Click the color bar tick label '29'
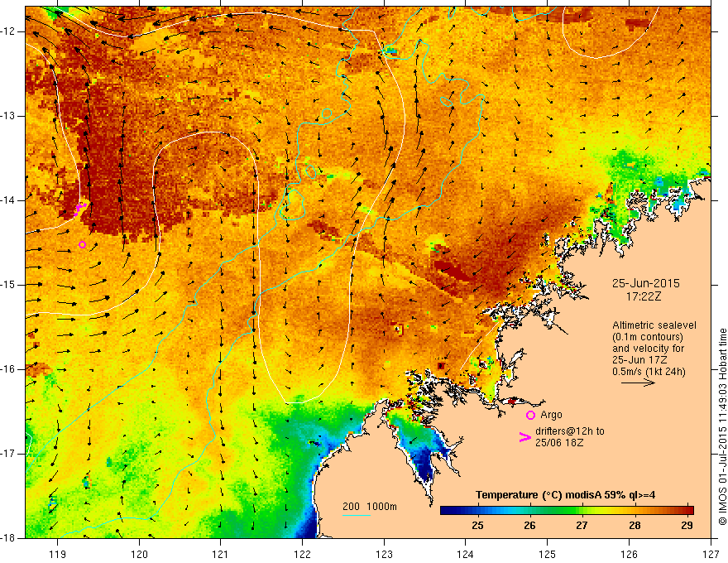The width and height of the screenshot is (728, 563). tap(687, 526)
